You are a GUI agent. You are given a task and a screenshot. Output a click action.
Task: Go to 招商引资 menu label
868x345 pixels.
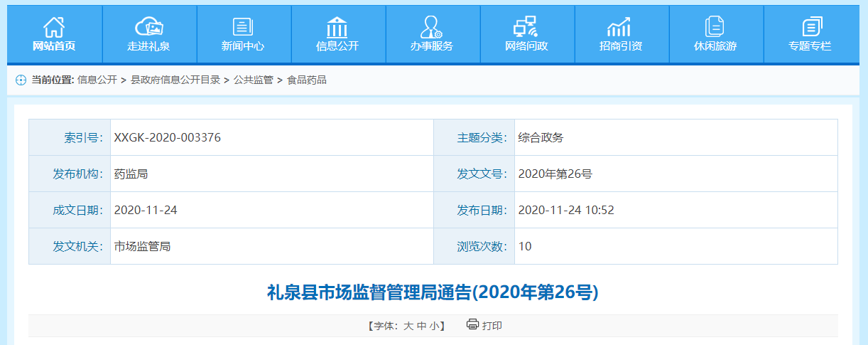[x=620, y=46]
